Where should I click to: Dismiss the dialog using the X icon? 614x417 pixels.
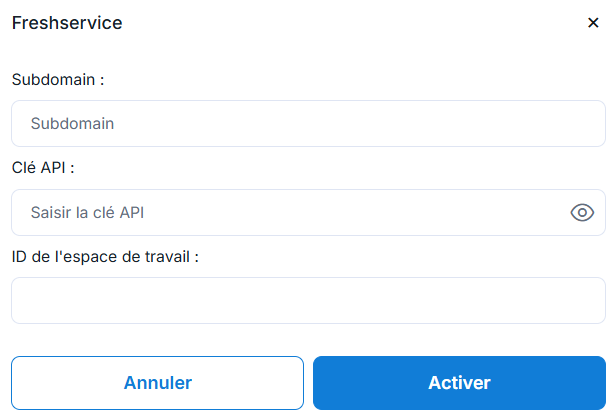click(593, 23)
